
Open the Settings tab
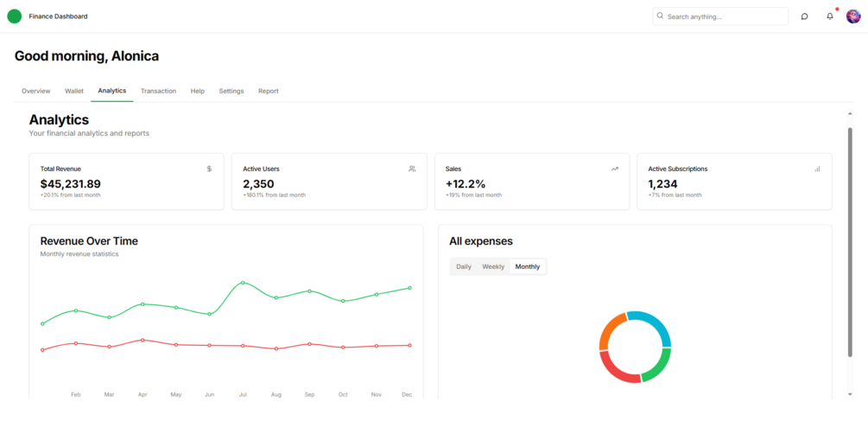231,91
